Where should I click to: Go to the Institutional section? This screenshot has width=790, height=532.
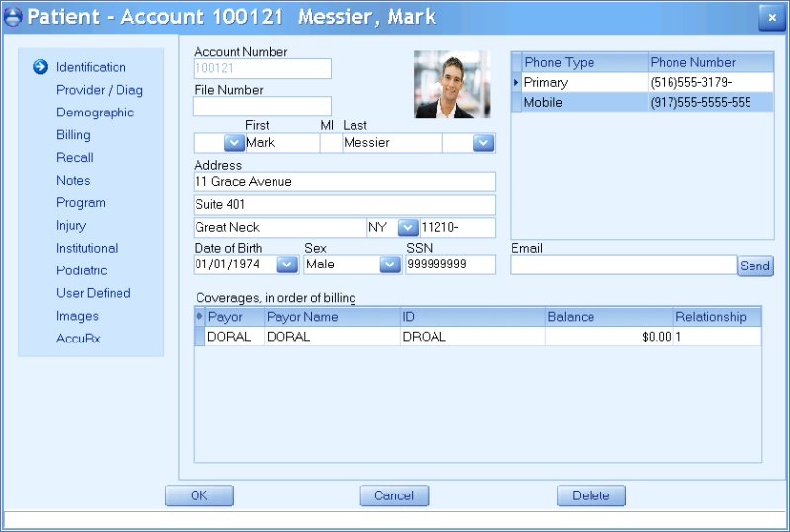point(87,248)
